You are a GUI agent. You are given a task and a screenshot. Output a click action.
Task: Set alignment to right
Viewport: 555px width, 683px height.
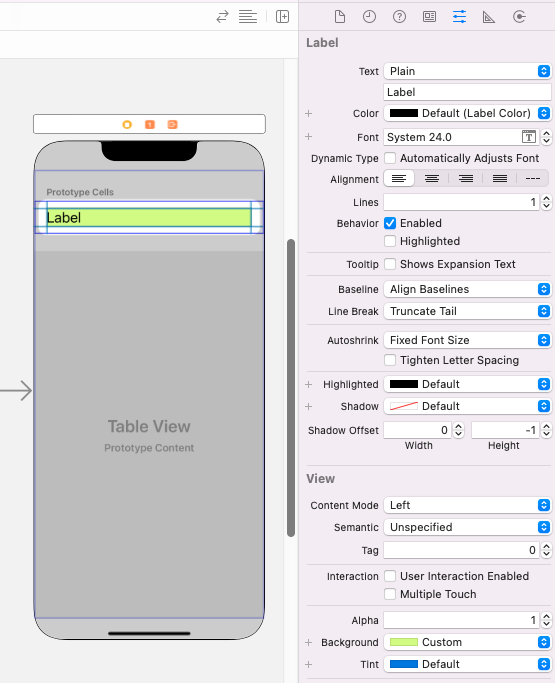(466, 179)
